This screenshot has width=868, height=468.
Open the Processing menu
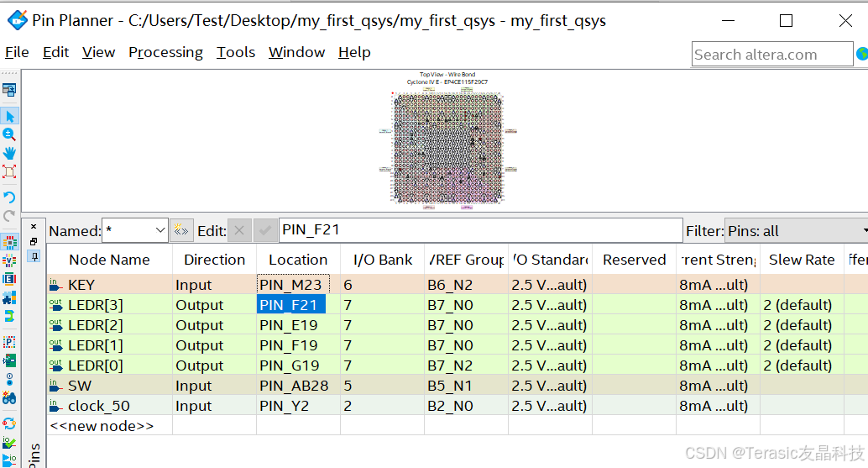tap(165, 52)
